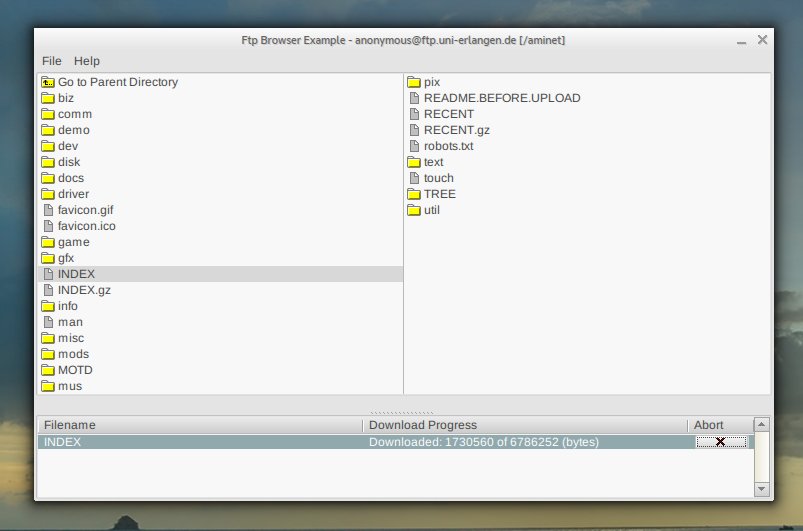Click the Download Progress column header
This screenshot has height=531, width=803.
click(423, 425)
